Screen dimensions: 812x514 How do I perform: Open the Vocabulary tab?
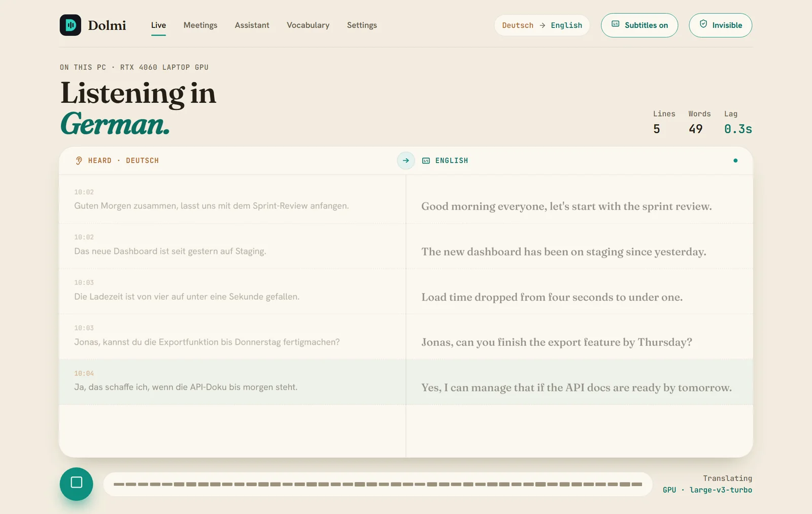(308, 25)
